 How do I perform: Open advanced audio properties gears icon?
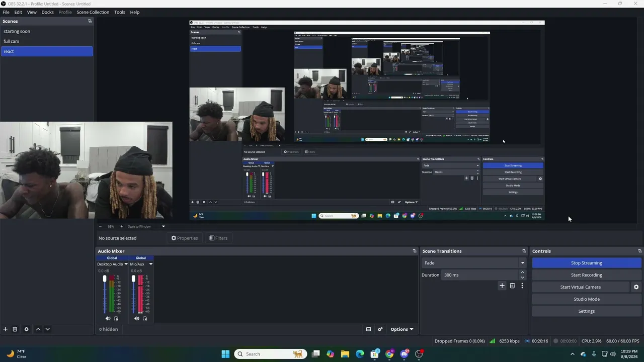click(380, 329)
